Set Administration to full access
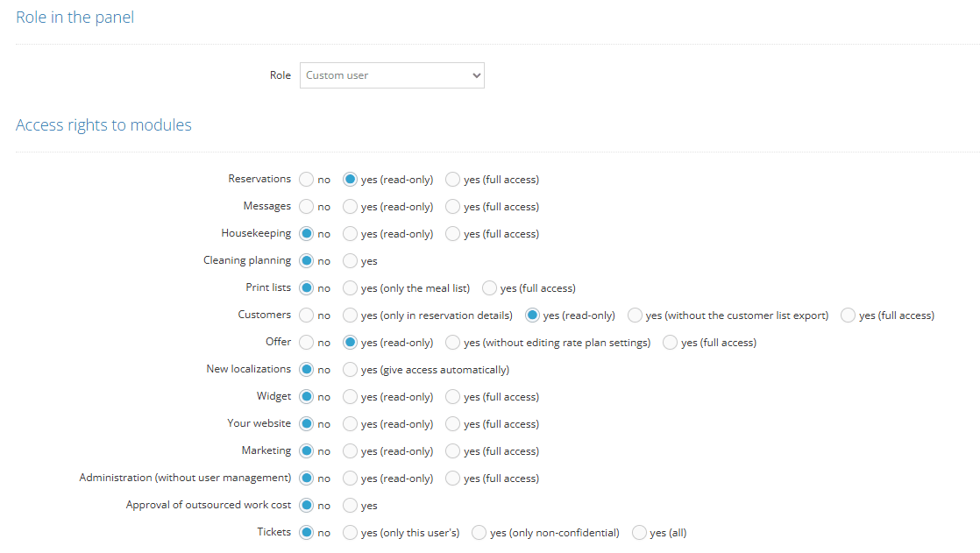Screen dimensions: 980x553 point(453,479)
